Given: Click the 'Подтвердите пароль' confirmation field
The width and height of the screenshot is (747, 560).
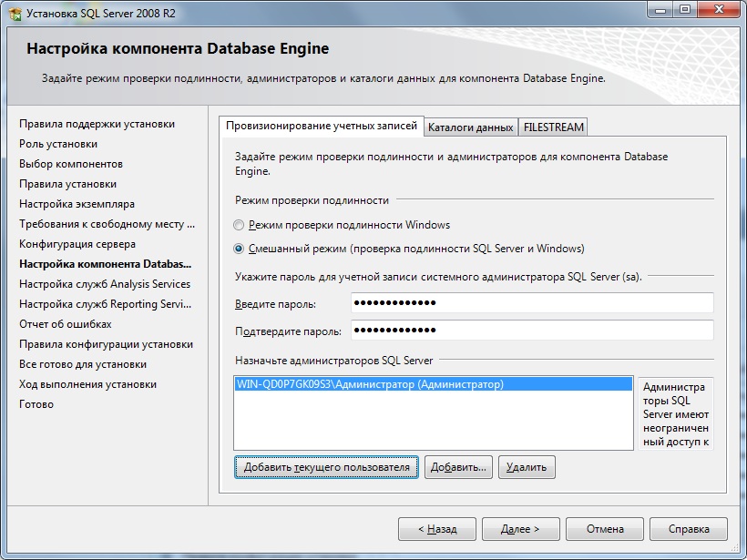Looking at the screenshot, I should tap(532, 330).
